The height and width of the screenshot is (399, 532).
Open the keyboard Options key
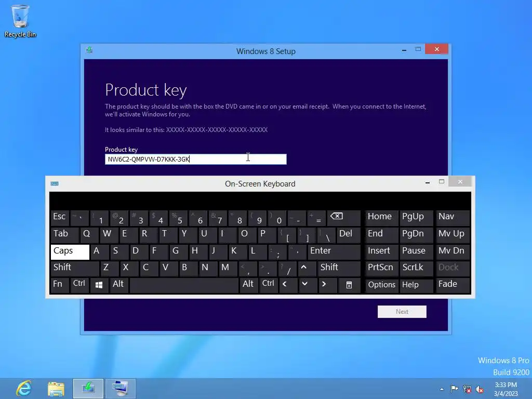pyautogui.click(x=382, y=285)
